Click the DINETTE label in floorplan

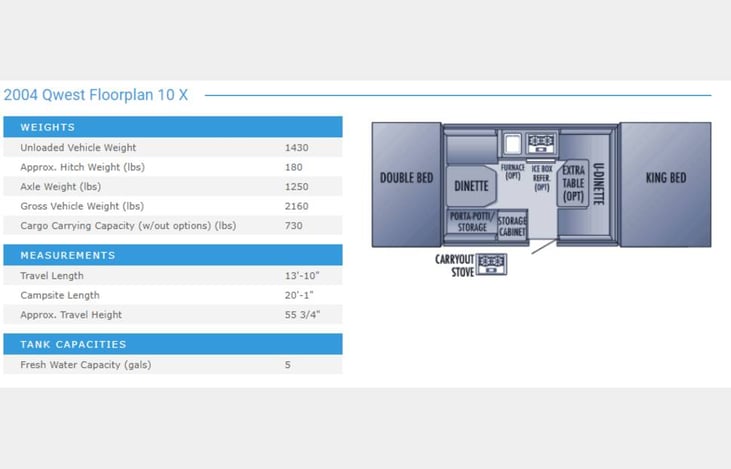coord(471,186)
